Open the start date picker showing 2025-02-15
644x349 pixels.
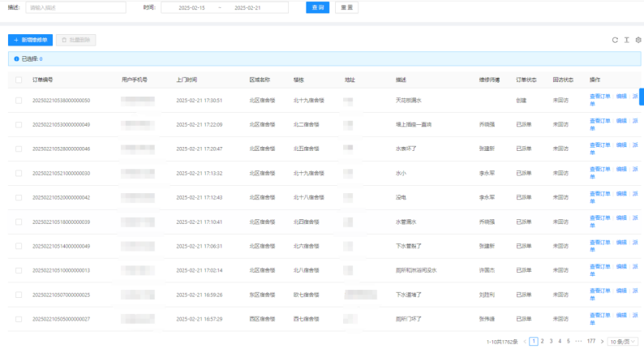(x=191, y=7)
